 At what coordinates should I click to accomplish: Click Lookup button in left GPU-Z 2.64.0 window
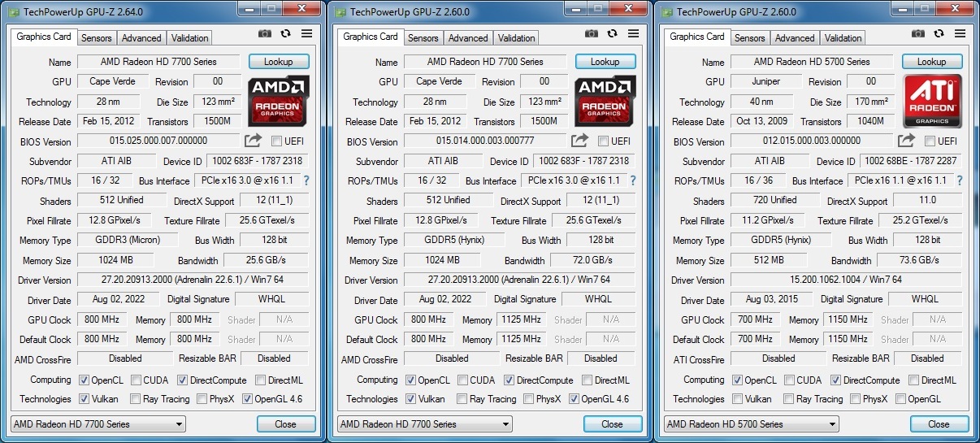point(278,62)
